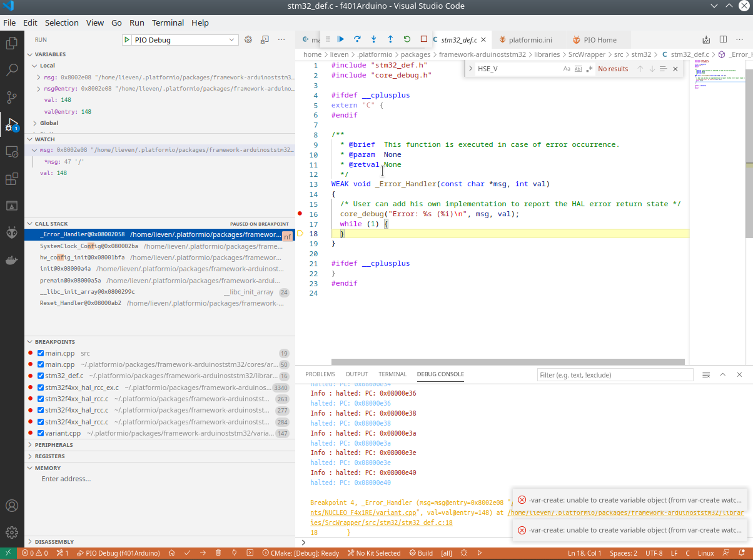Viewport: 753px width, 560px height.
Task: Open the PIO Debug configuration dropdown
Action: [180, 40]
